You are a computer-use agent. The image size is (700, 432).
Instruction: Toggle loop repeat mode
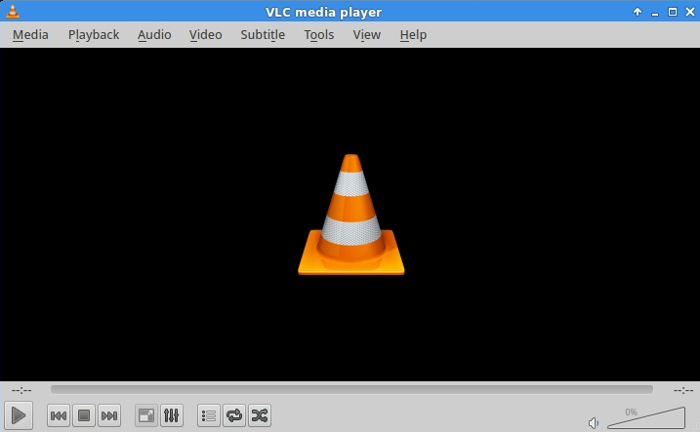pyautogui.click(x=234, y=416)
